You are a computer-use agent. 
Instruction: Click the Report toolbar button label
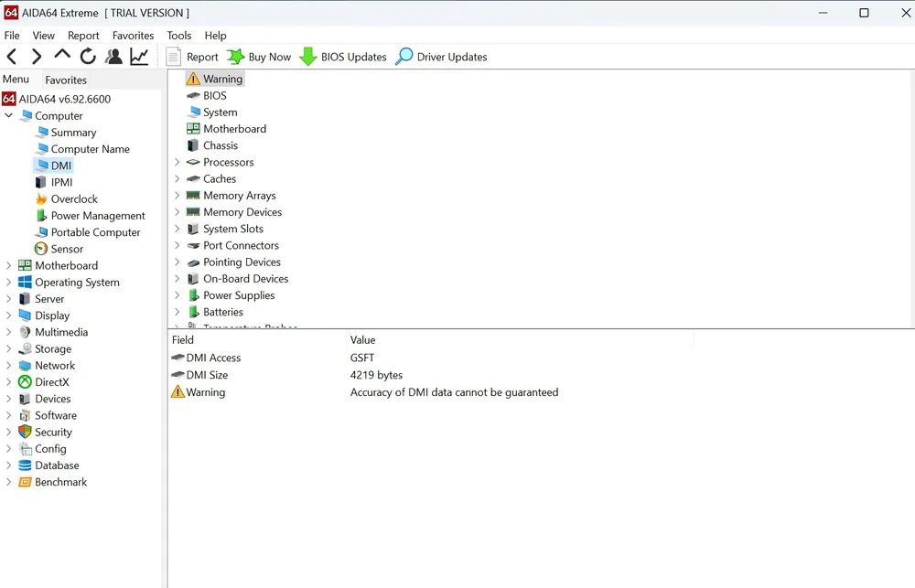tap(202, 58)
